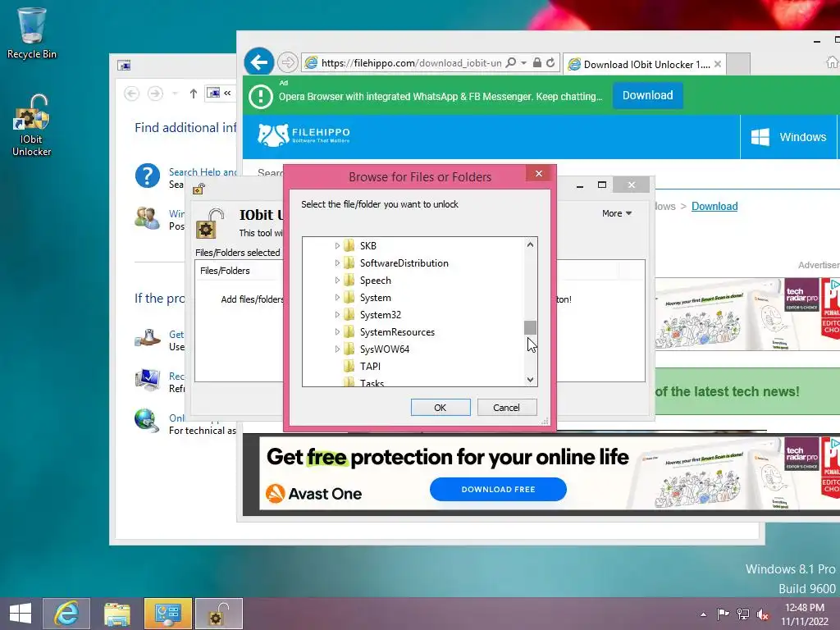Click the taskbar clock
The image size is (840, 630).
tap(805, 614)
